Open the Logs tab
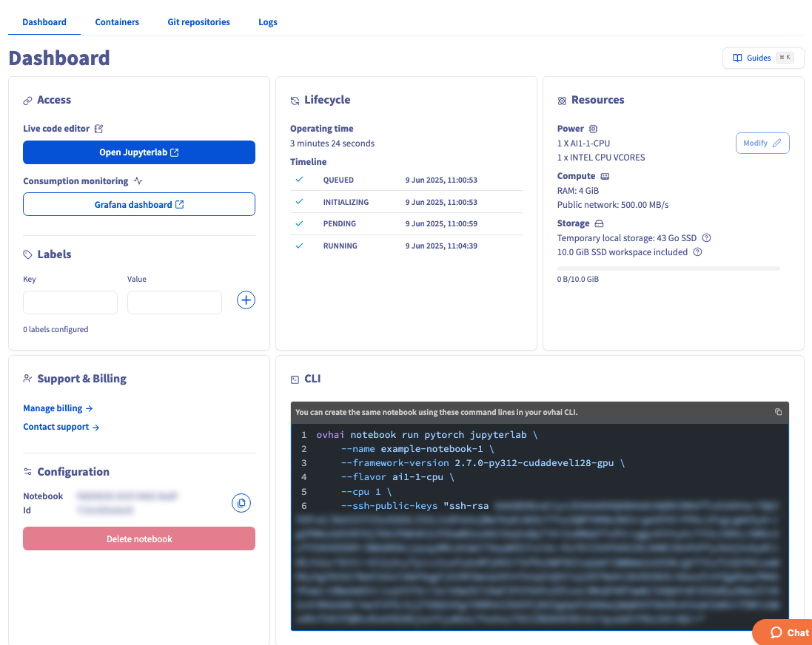This screenshot has width=812, height=645. click(268, 22)
